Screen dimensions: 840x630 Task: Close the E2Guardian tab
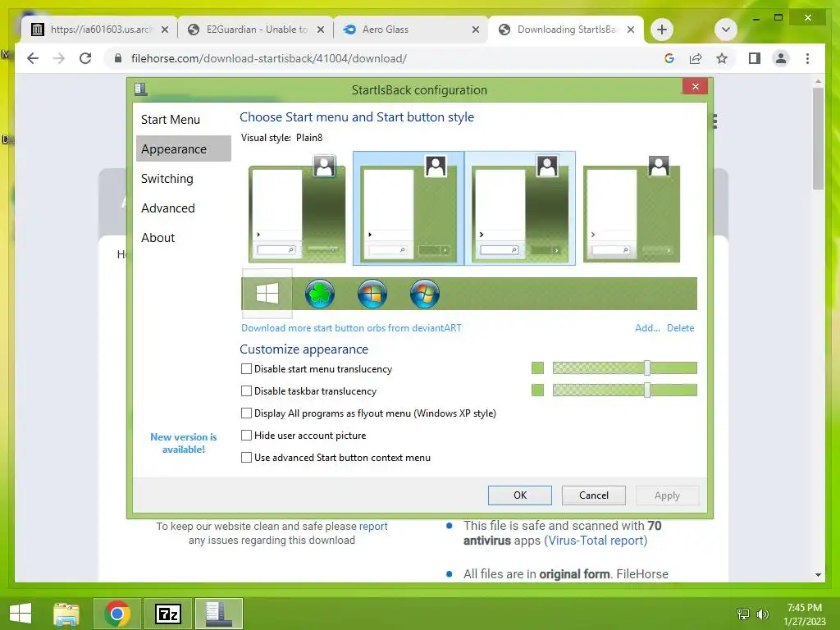321,30
